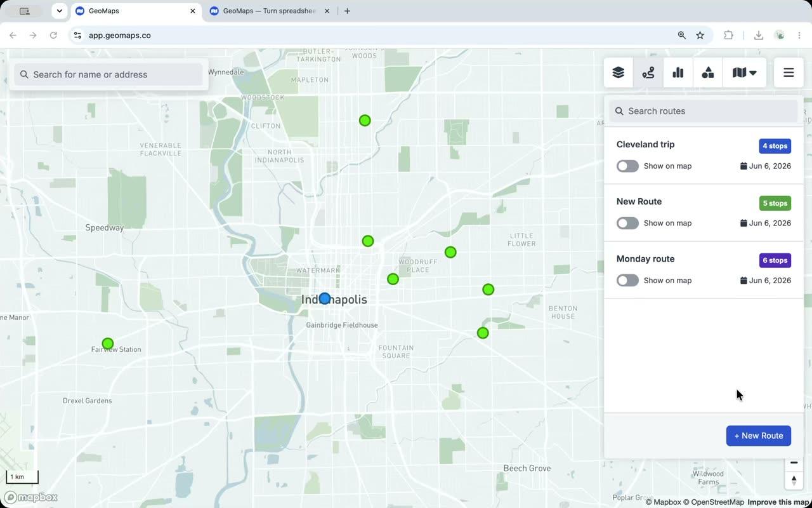
Task: Open the Layers panel icon
Action: (x=619, y=73)
